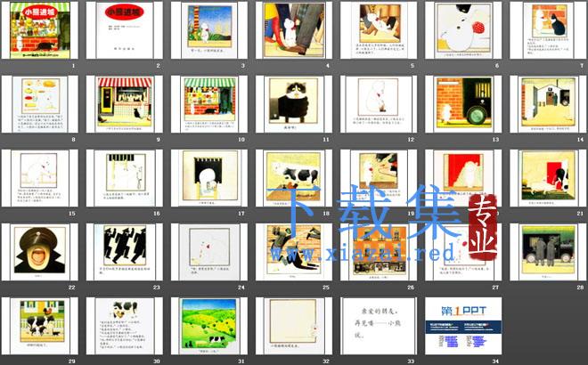
Task: Select slide 7 with bear and black cat
Action: [x=548, y=30]
